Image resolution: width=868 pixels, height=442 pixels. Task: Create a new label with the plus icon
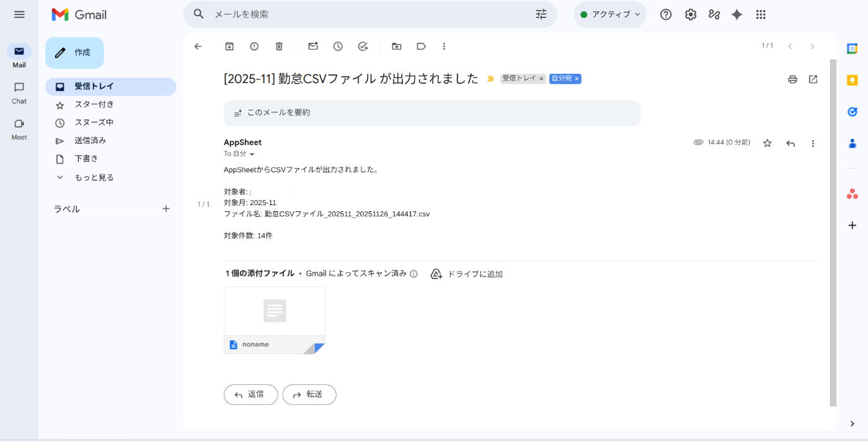(166, 209)
